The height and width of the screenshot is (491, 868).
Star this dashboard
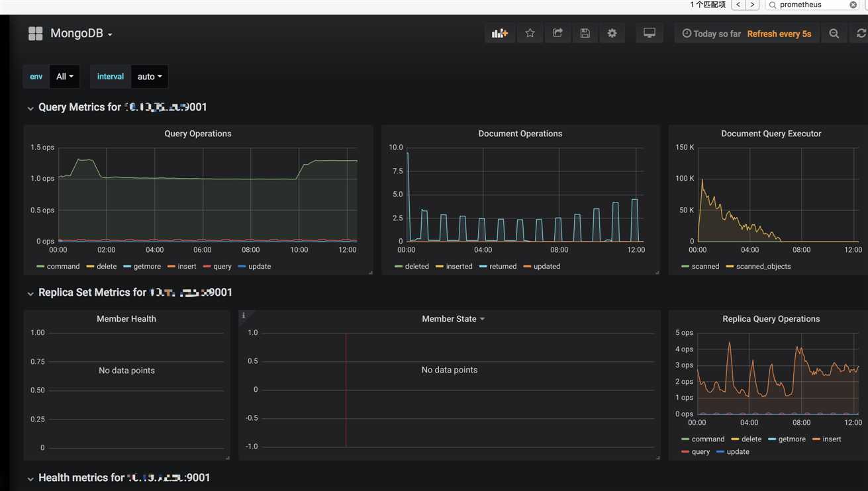click(530, 33)
